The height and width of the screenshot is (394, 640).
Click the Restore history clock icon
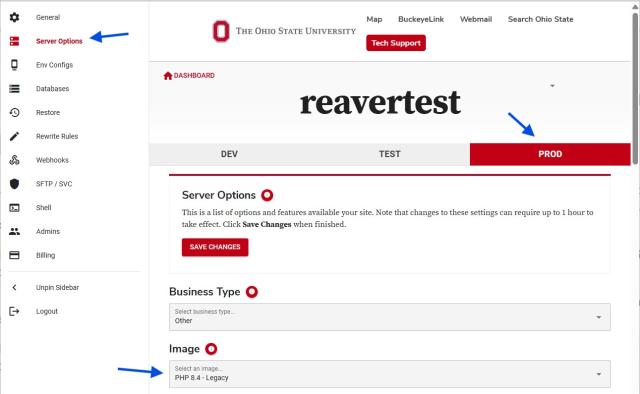click(x=14, y=112)
